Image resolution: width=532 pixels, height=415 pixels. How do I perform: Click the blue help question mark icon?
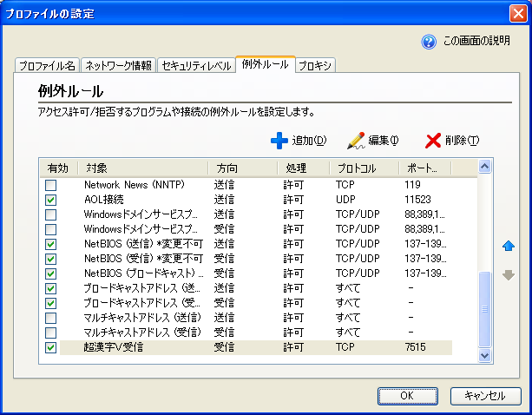[x=429, y=42]
